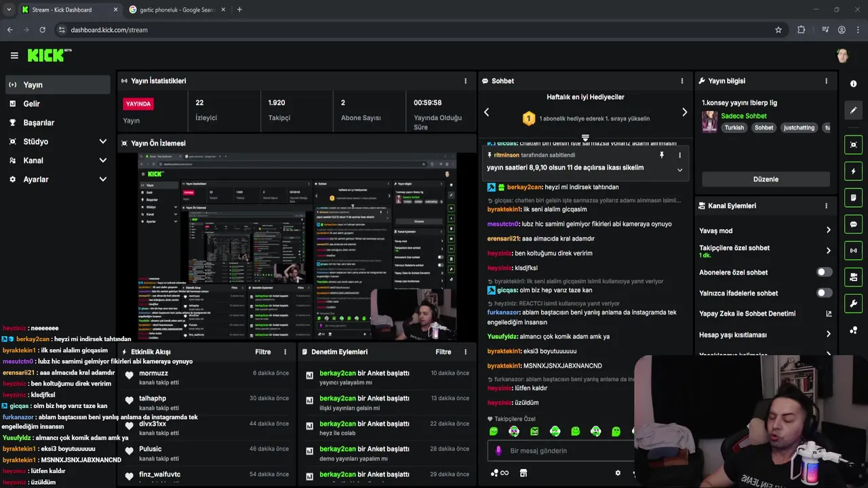Click the Sohbet tag in Yayın bilgisi

coord(764,127)
